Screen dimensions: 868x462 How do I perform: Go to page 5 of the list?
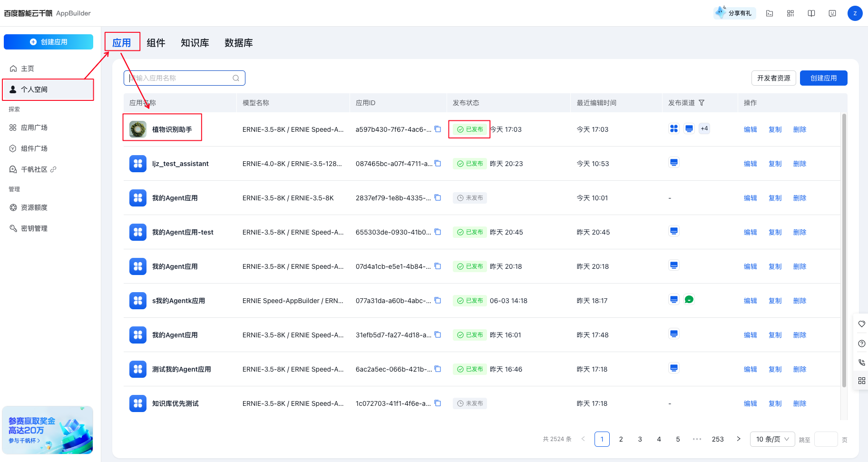(678, 439)
